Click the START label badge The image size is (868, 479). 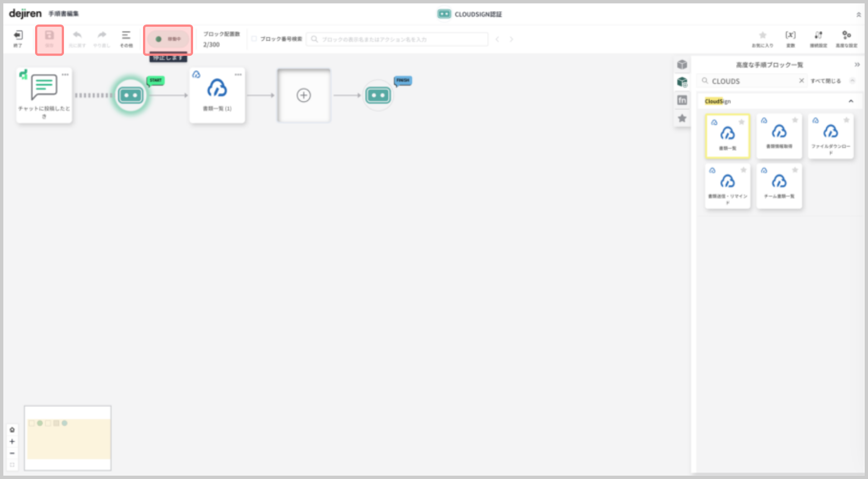coord(155,81)
